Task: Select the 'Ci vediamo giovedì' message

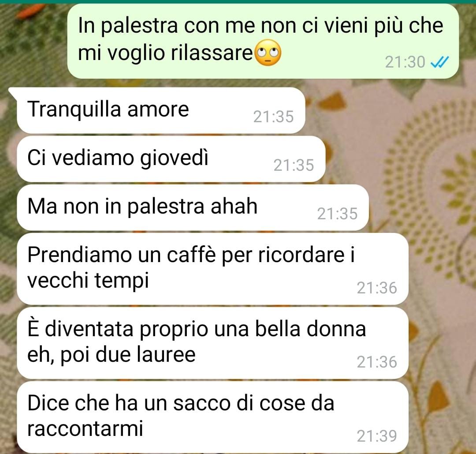Action: [171, 159]
